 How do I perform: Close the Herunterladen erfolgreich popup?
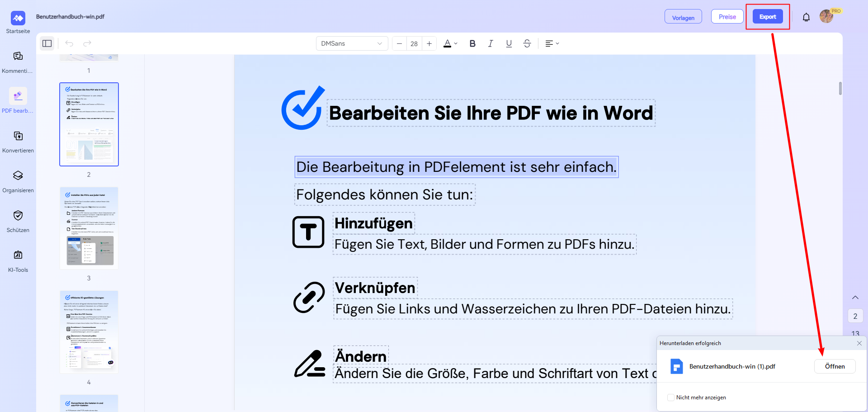(859, 343)
